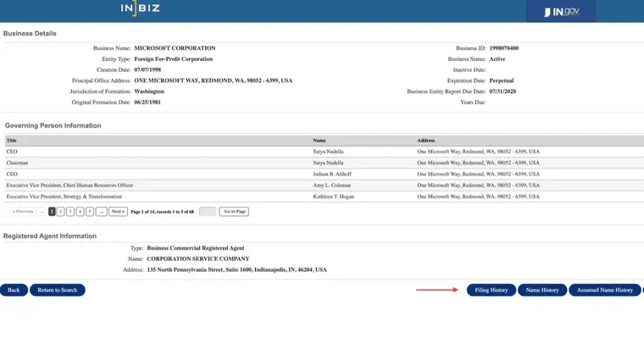This screenshot has width=644, height=349.
Task: Click the Next > pagination button
Action: (x=118, y=212)
